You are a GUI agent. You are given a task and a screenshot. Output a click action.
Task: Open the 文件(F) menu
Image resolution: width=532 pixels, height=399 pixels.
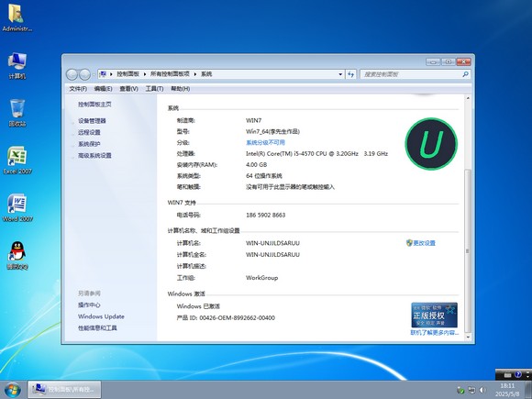[x=78, y=89]
